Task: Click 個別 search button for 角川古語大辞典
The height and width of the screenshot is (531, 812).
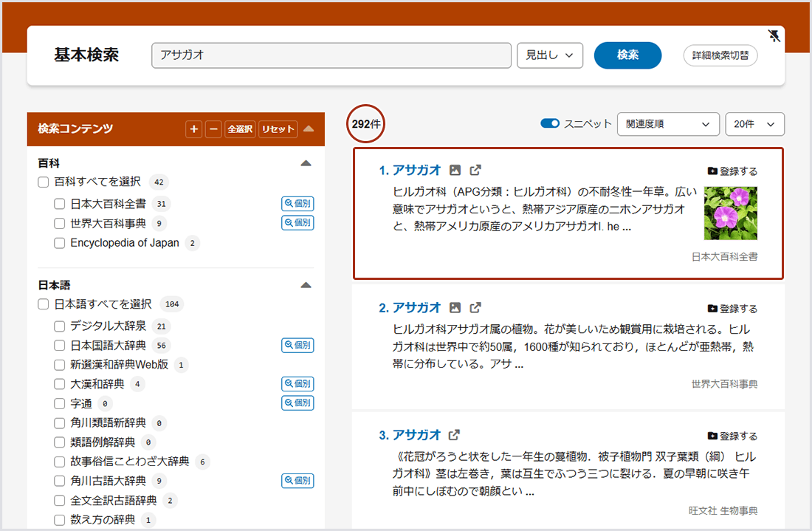Action: pyautogui.click(x=297, y=481)
